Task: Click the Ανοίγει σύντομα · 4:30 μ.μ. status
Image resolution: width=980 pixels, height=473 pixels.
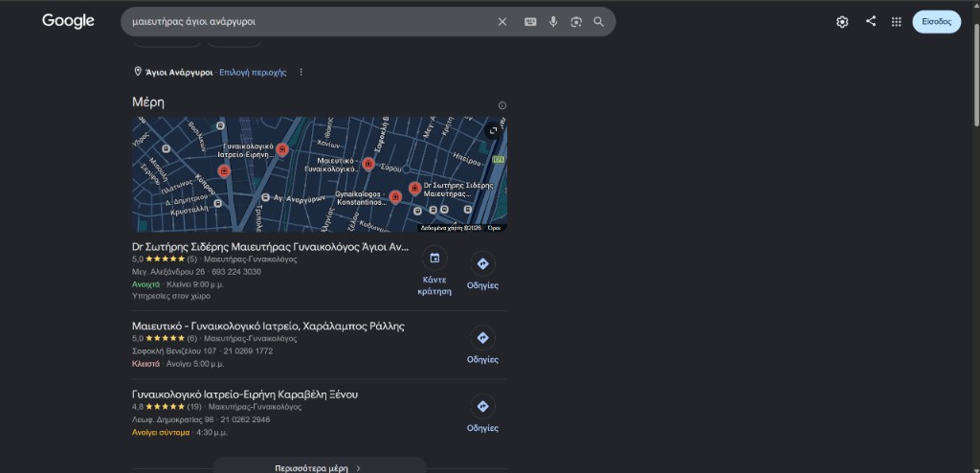Action: tap(179, 433)
